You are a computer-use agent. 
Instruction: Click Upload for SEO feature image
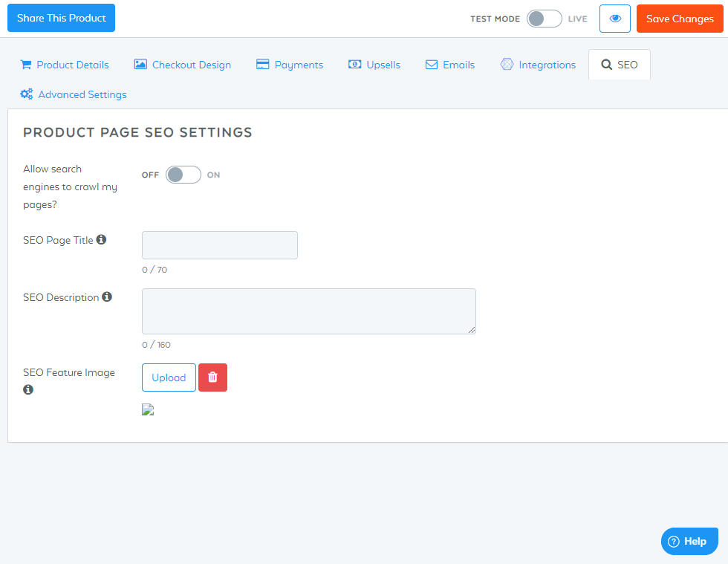169,377
